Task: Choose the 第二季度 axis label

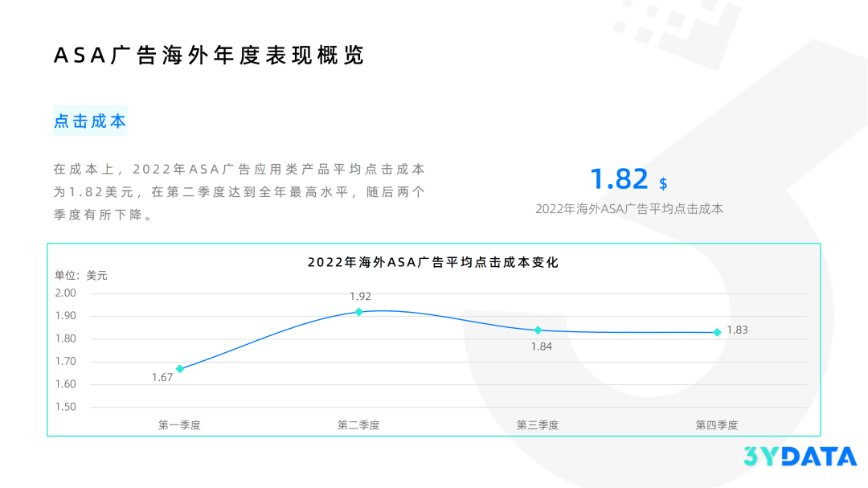Action: [358, 425]
